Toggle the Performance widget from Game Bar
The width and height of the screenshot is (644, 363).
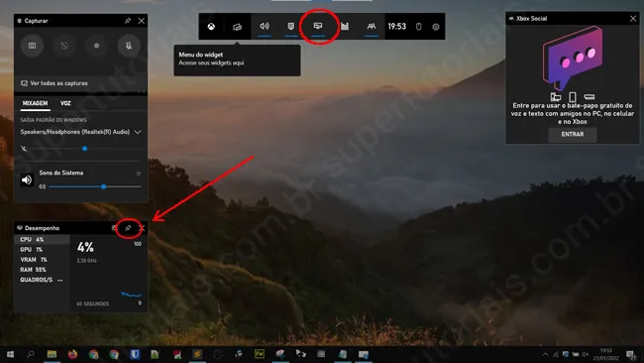pos(318,27)
